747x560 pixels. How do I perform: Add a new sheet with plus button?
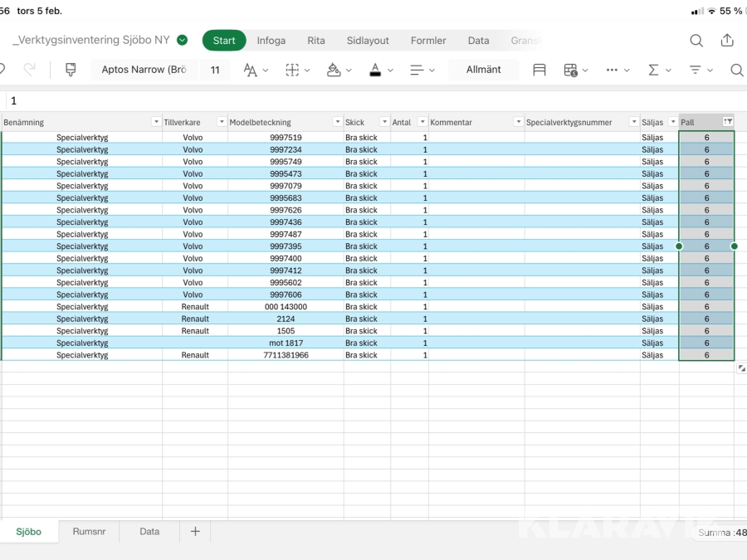click(195, 531)
